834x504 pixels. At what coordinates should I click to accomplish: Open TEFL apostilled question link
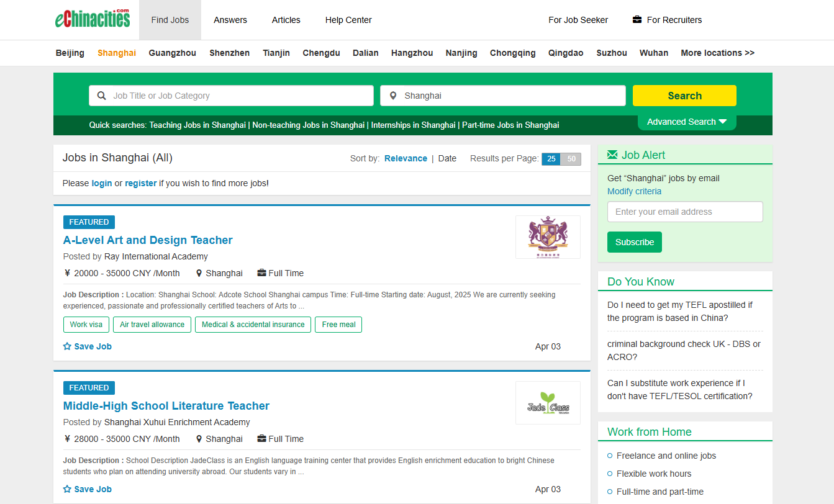tap(680, 312)
